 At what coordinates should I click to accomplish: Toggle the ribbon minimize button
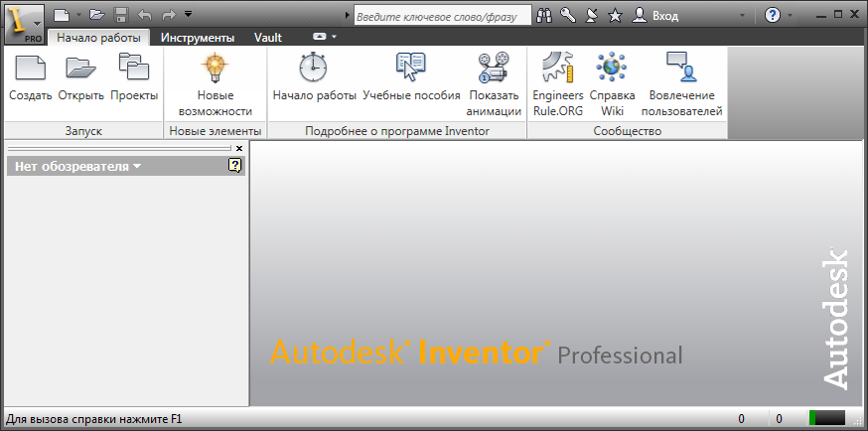pyautogui.click(x=320, y=37)
